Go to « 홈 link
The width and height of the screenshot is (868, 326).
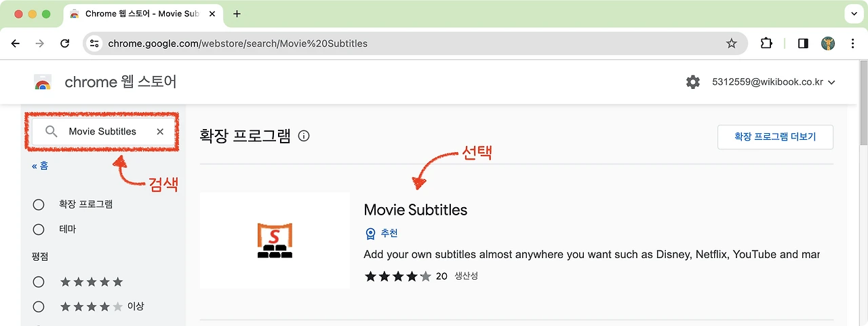40,166
